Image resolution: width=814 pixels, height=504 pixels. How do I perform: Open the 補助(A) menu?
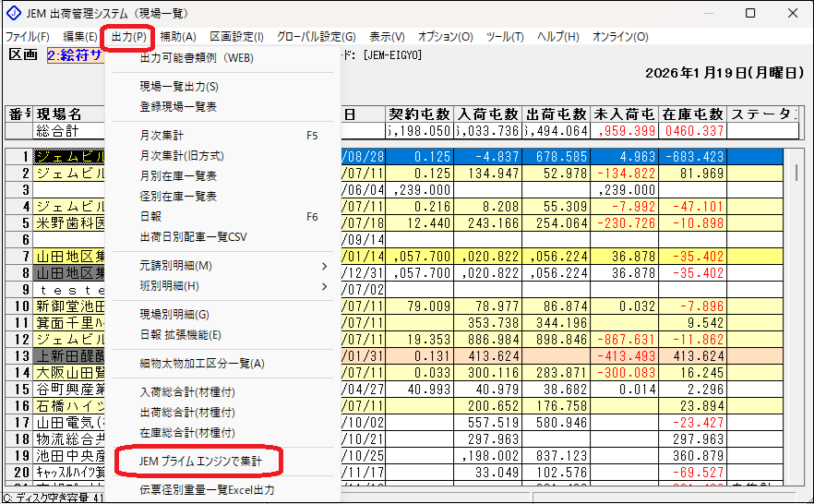pyautogui.click(x=177, y=37)
